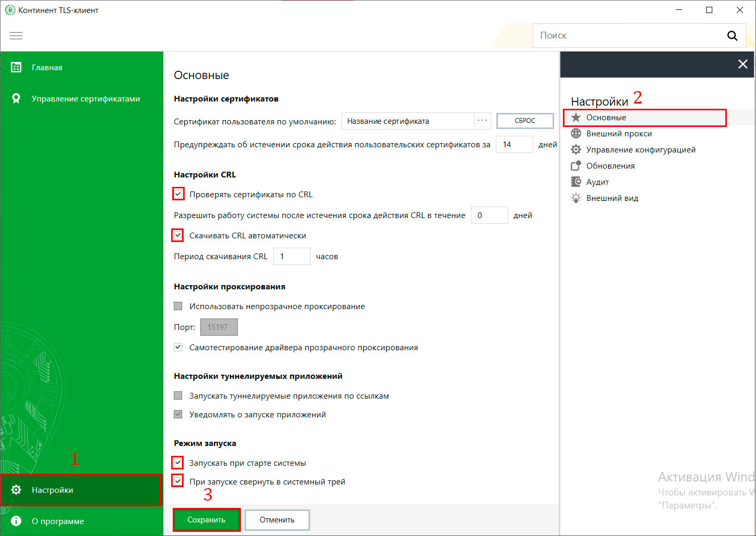Click the certificate management ribbon icon
756x536 pixels.
(16, 98)
